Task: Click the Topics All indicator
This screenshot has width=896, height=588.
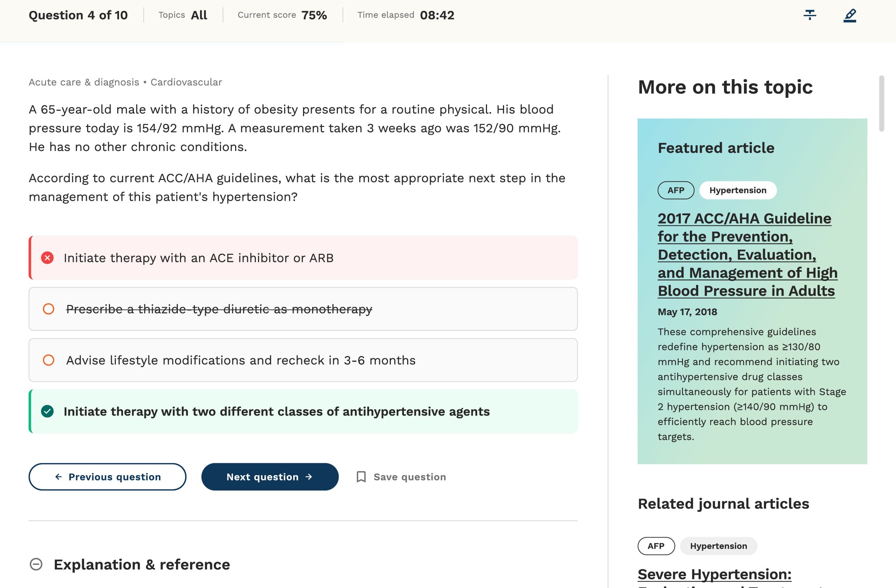Action: pyautogui.click(x=183, y=15)
